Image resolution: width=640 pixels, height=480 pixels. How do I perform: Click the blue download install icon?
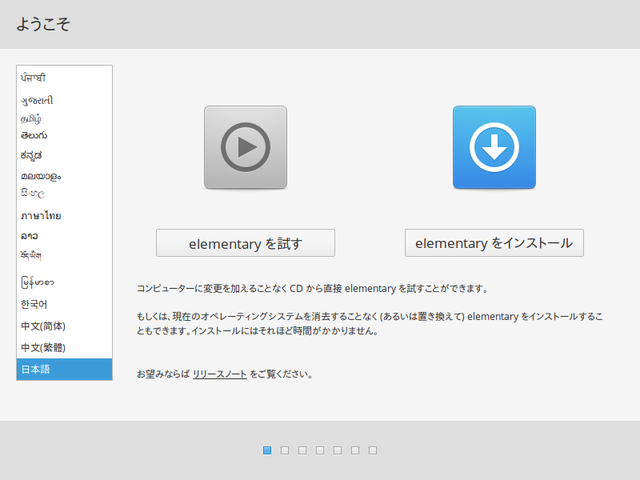click(494, 147)
